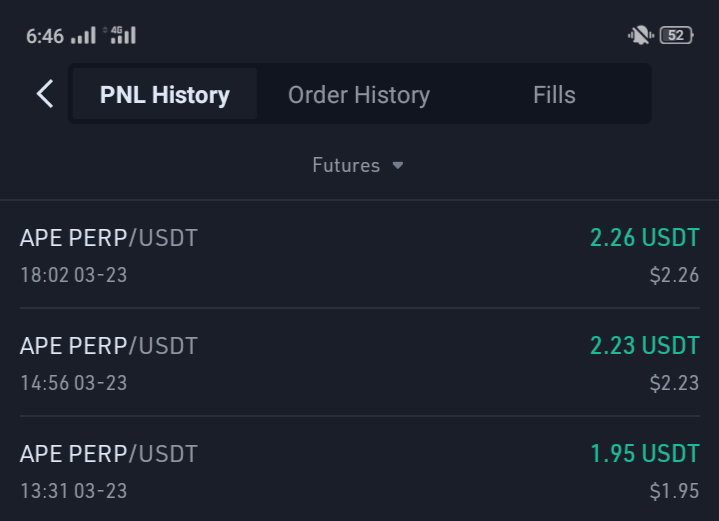
Task: Tap the $1.95 dollar amount
Action: (x=675, y=491)
